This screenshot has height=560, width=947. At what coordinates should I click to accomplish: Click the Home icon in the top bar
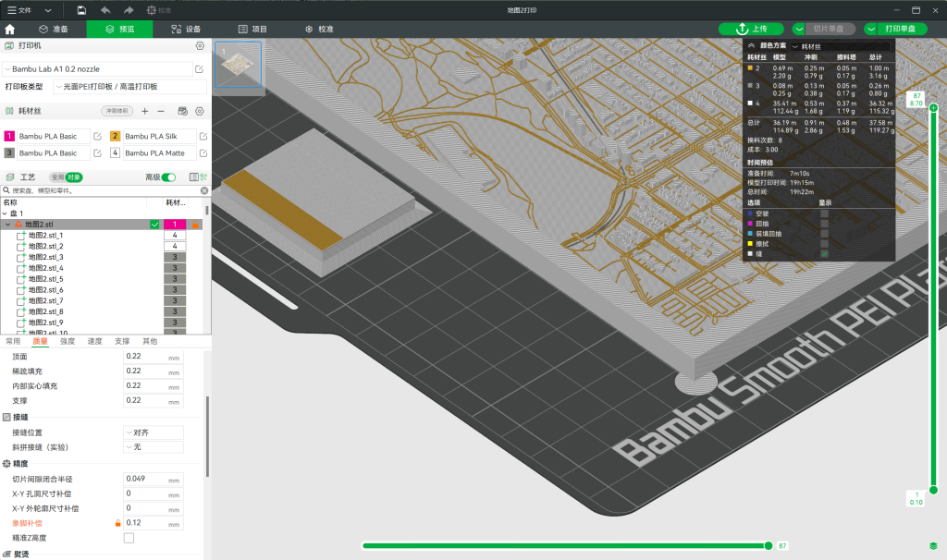tap(10, 29)
